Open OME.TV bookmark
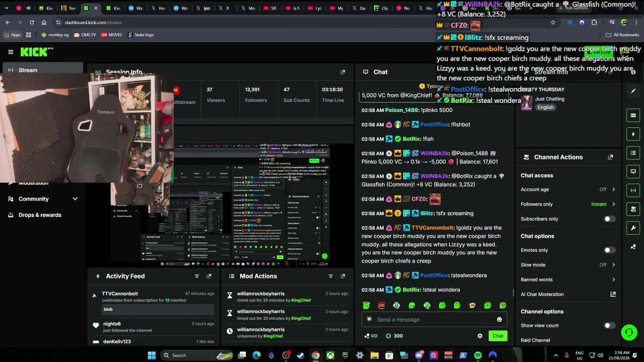This screenshot has width=644, height=362. click(85, 35)
